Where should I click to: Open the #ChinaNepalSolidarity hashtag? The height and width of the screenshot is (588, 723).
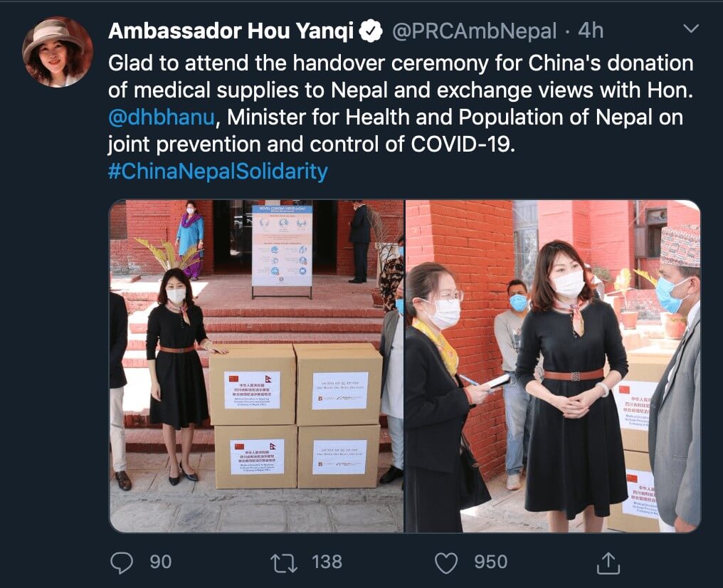218,171
